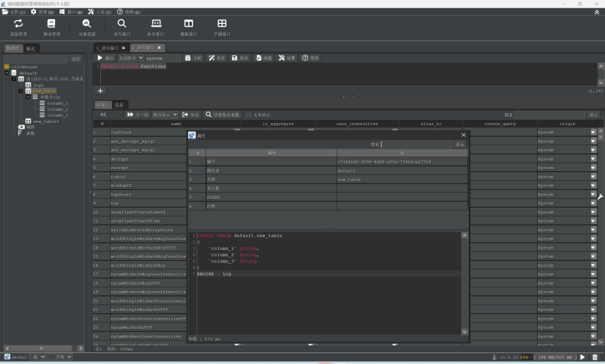The height and width of the screenshot is (364, 605).
Task: Click the 属性 dialog search field
Action: pyautogui.click(x=416, y=144)
